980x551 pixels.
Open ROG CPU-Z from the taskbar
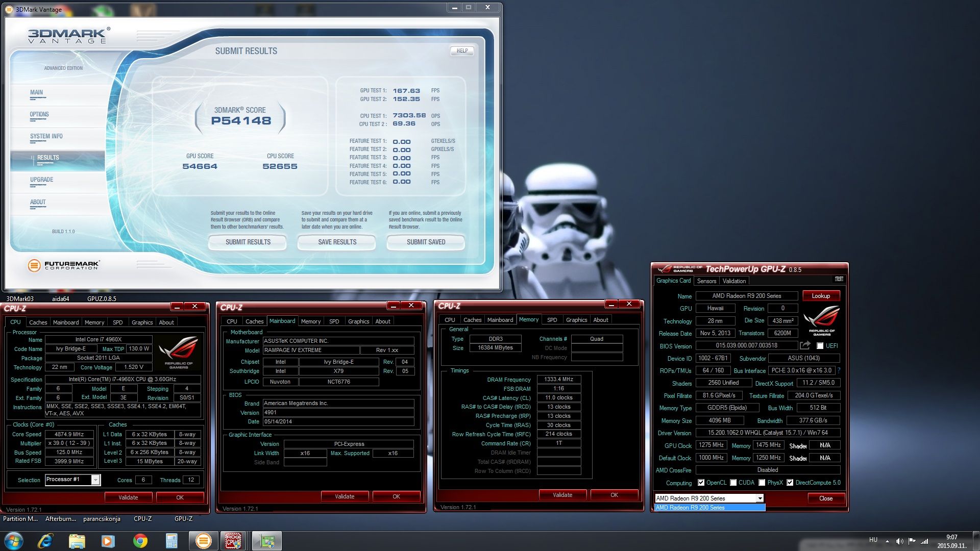233,541
